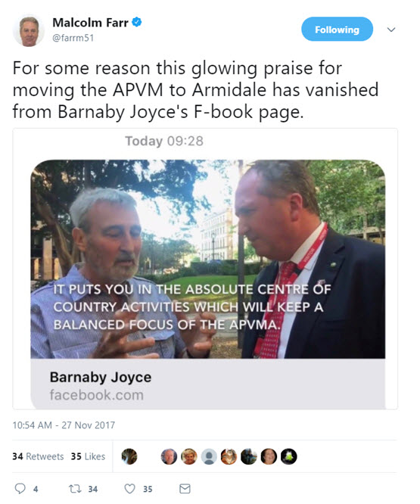Viewport: 420px width, 504px height.
Task: Open Malcolm Farr's profile avatar
Action: (29, 31)
